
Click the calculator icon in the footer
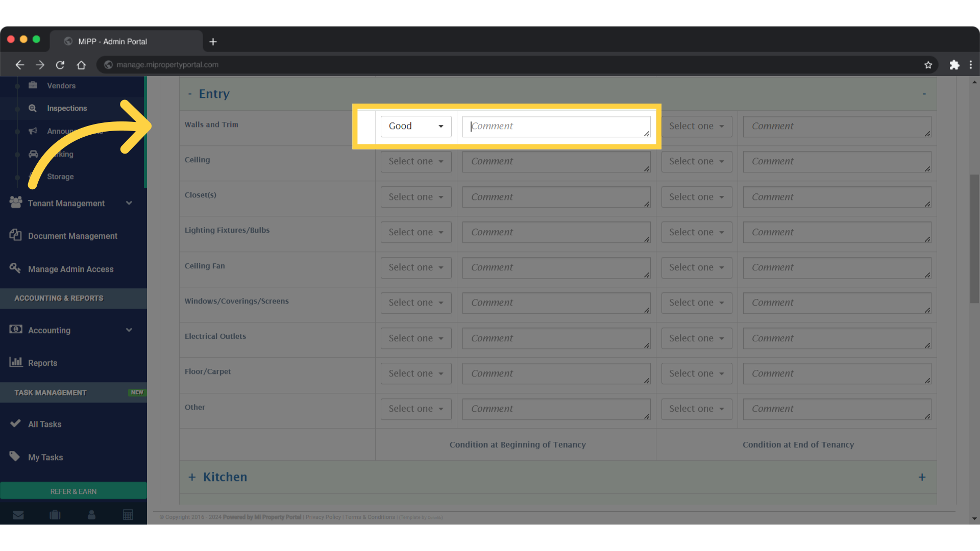click(128, 515)
